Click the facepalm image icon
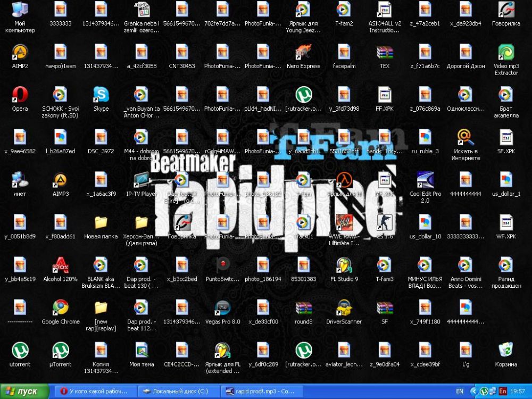This screenshot has width=532, height=399. (x=344, y=52)
